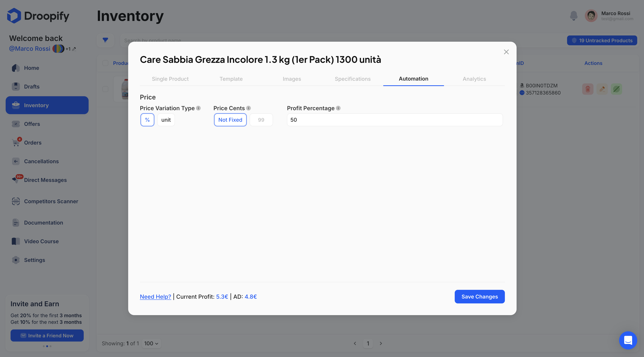Select percent price variation type
Screen dimensions: 644x357
coord(147,120)
